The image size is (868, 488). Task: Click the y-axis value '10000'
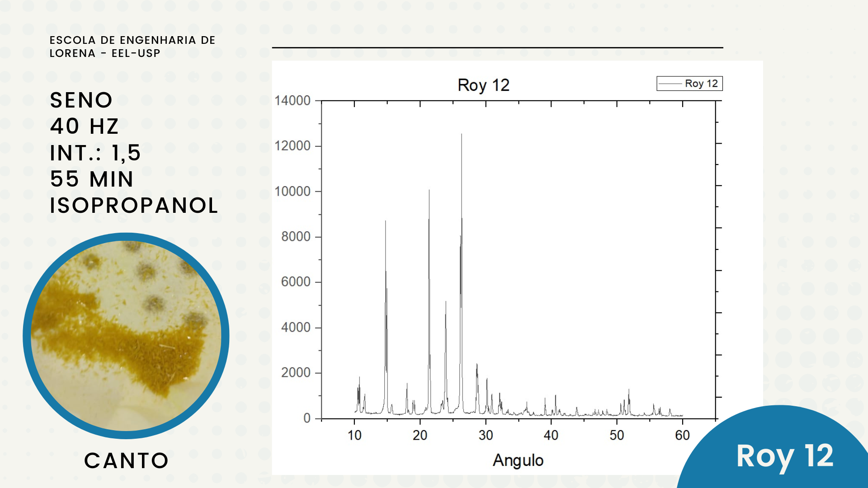(292, 191)
